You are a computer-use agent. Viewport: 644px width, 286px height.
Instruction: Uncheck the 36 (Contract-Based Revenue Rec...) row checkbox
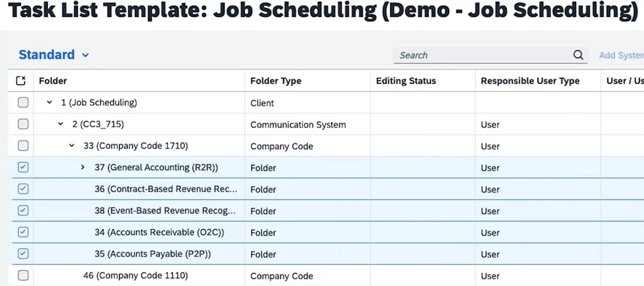coord(23,189)
